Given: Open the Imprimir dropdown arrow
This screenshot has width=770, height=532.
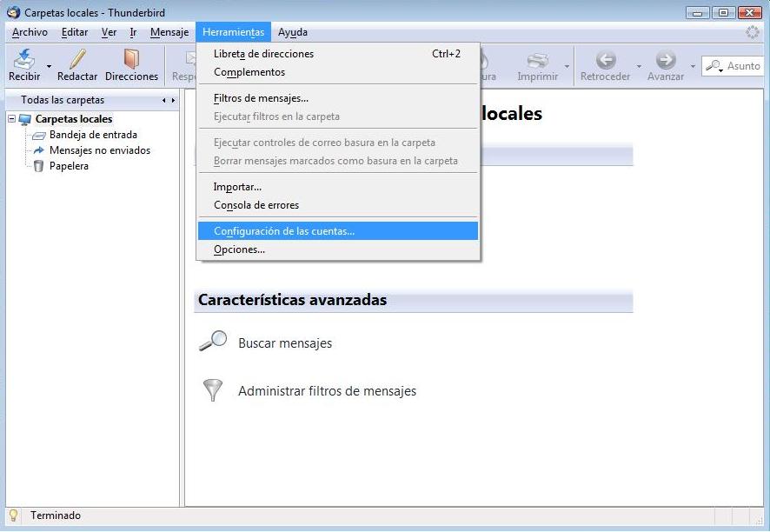Looking at the screenshot, I should point(568,66).
